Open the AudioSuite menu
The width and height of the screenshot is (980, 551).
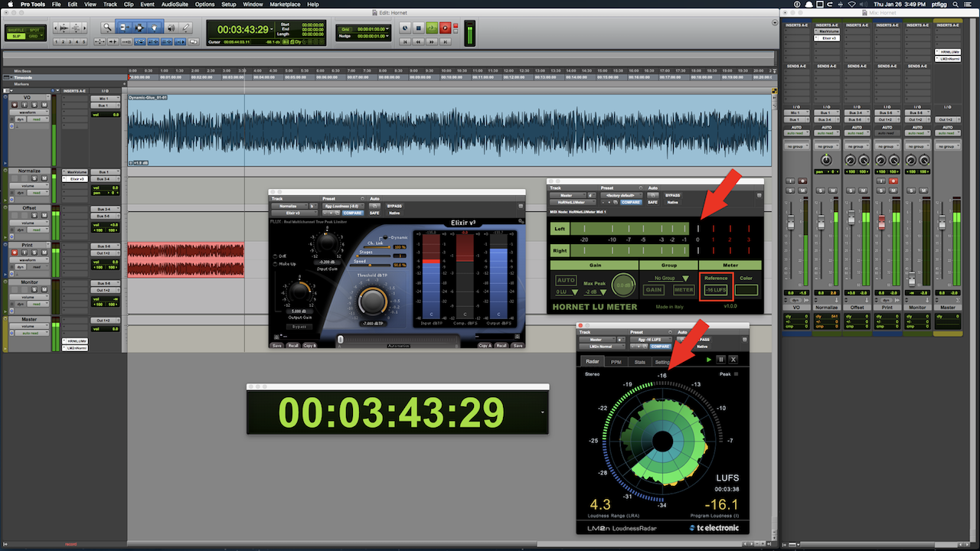pyautogui.click(x=175, y=5)
